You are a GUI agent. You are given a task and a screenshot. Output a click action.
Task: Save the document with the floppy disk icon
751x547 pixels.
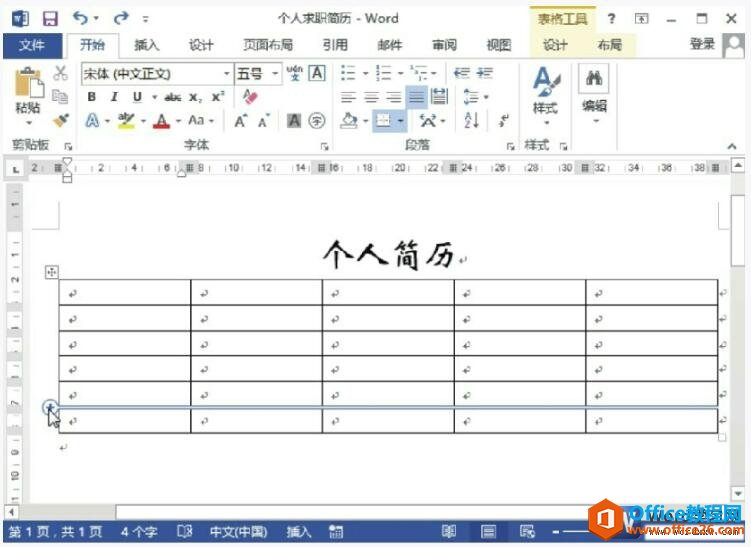(x=50, y=19)
